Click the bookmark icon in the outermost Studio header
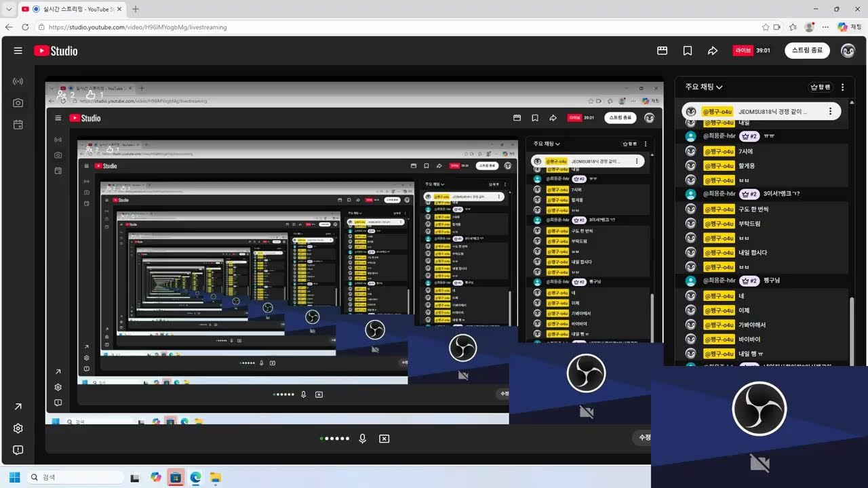Image resolution: width=868 pixels, height=488 pixels. coord(688,51)
